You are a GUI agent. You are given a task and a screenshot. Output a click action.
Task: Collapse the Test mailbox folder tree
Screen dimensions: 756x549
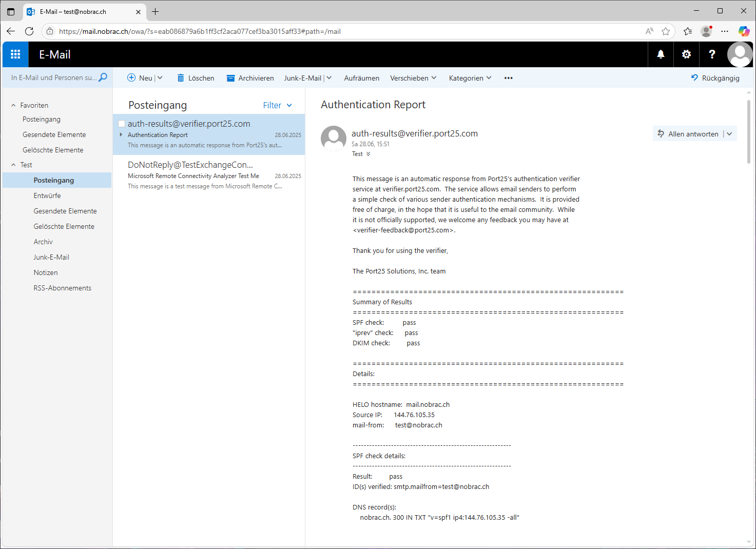click(x=13, y=165)
